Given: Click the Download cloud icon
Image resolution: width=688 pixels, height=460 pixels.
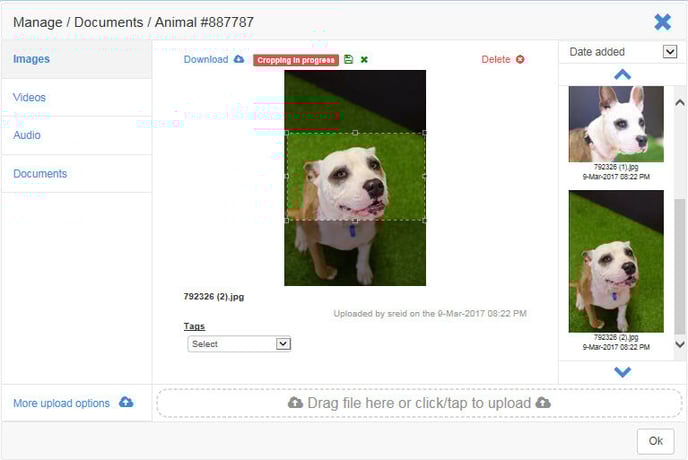Looking at the screenshot, I should 239,60.
